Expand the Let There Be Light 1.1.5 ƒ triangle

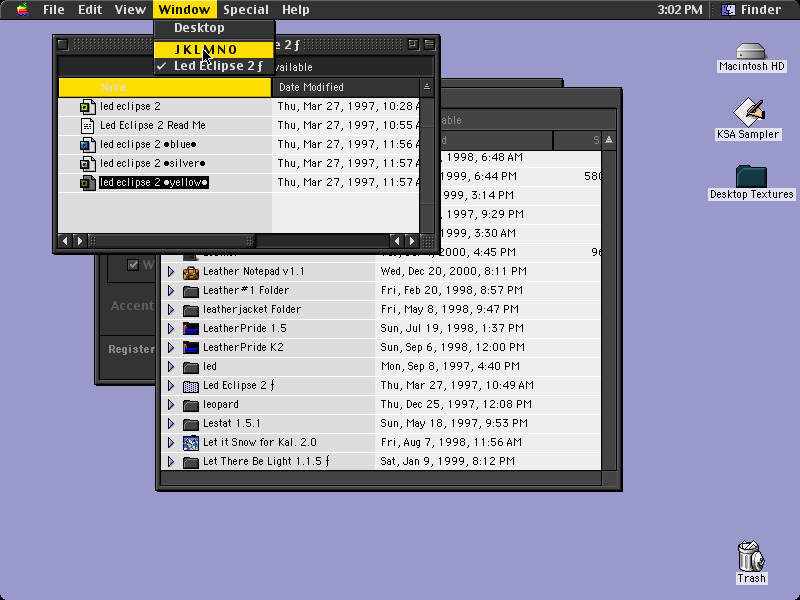coord(171,461)
